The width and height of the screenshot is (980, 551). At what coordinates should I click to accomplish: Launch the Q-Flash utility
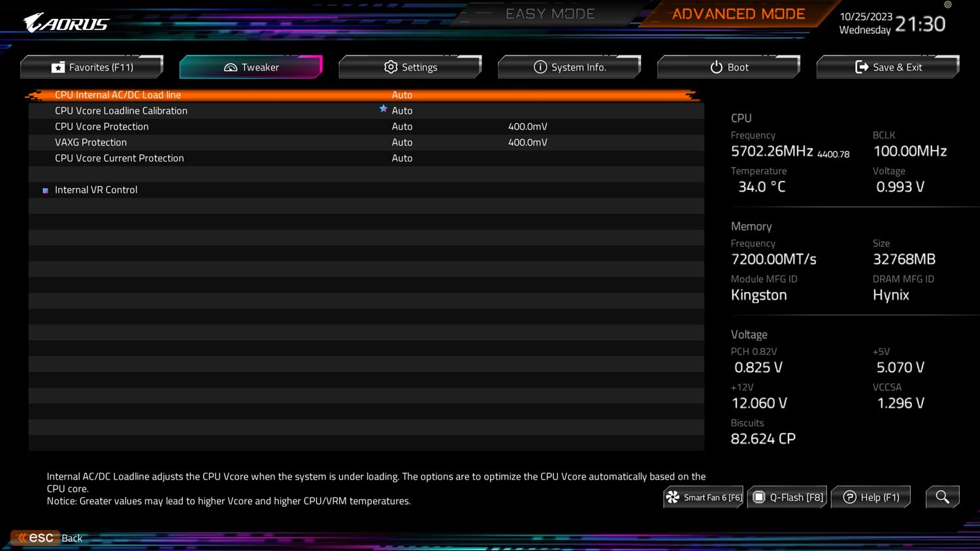(x=788, y=497)
